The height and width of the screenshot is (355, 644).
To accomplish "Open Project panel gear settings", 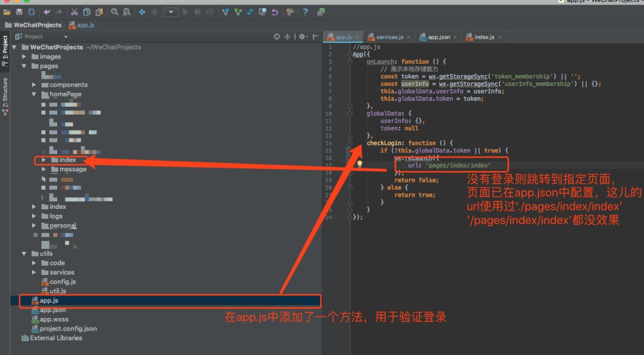I will click(303, 37).
